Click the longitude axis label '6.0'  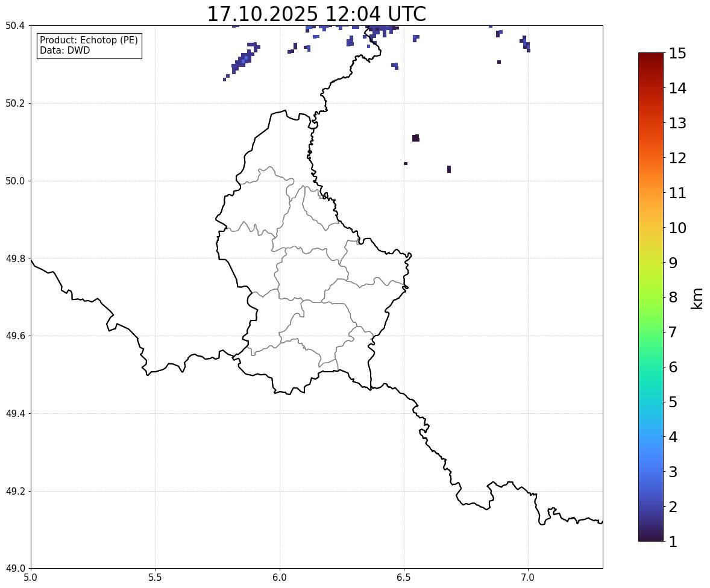pos(280,578)
